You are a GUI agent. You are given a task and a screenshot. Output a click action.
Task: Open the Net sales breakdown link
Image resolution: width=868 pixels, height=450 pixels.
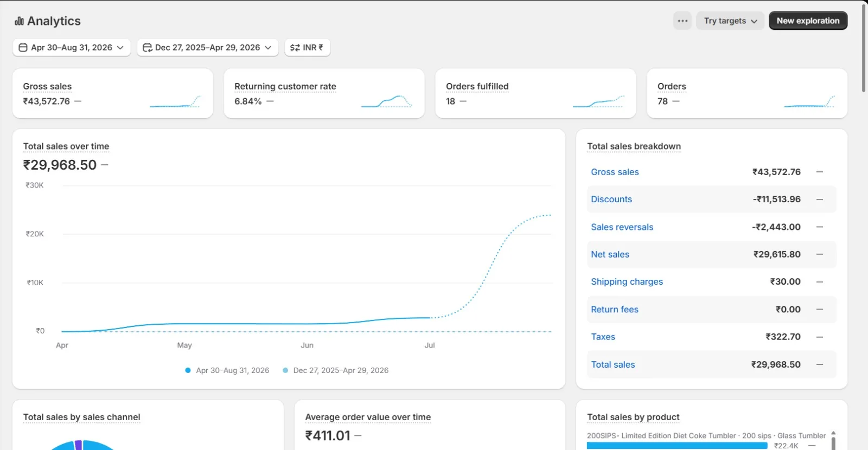click(610, 254)
